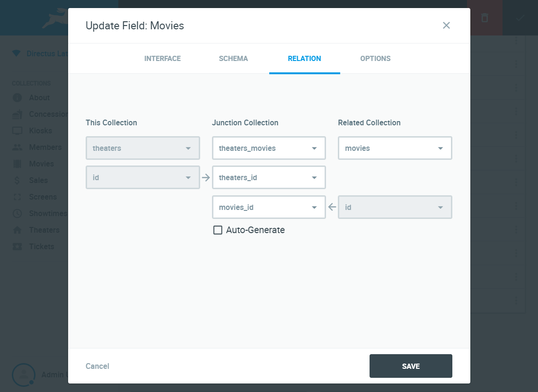Open the Theaters collection in sidebar
This screenshot has height=392, width=538.
tap(44, 230)
